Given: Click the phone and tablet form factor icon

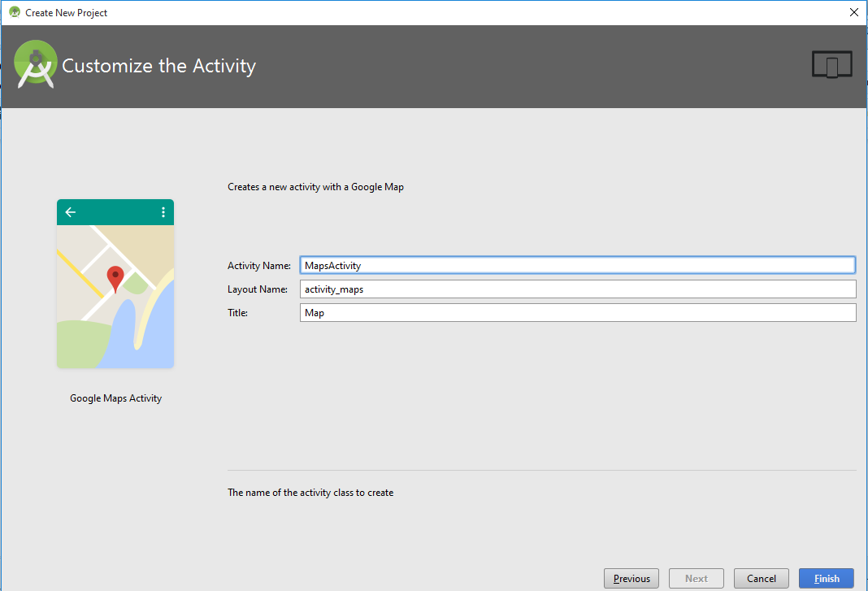Looking at the screenshot, I should click(831, 64).
